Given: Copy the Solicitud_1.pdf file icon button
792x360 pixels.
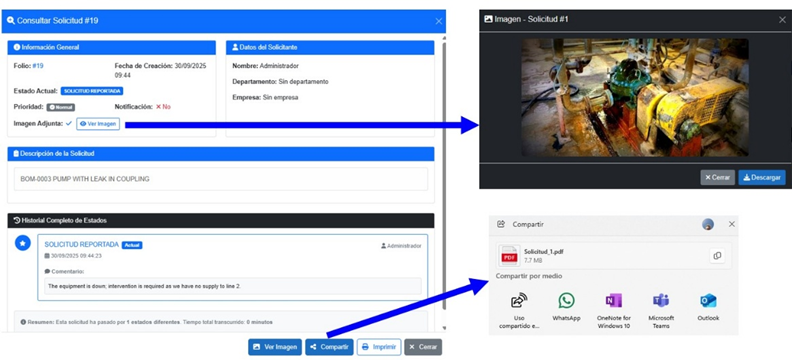Looking at the screenshot, I should pyautogui.click(x=717, y=256).
